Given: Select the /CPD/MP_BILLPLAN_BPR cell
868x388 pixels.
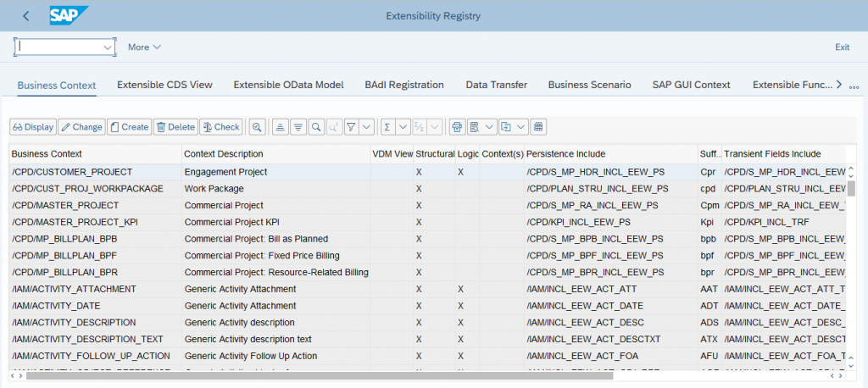Looking at the screenshot, I should tap(95, 272).
